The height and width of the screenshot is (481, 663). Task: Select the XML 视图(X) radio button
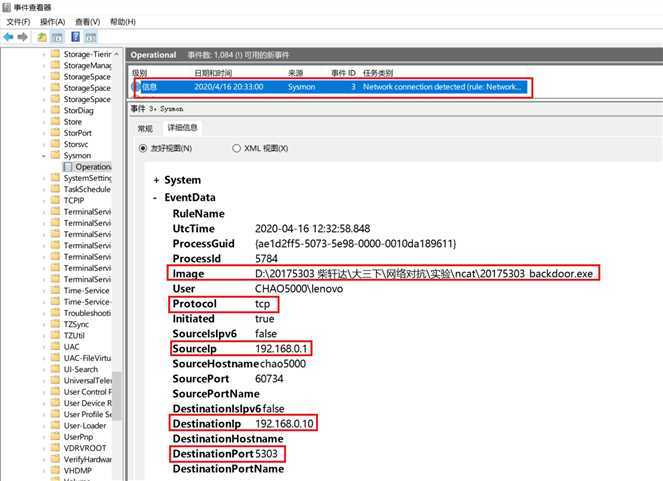click(236, 148)
